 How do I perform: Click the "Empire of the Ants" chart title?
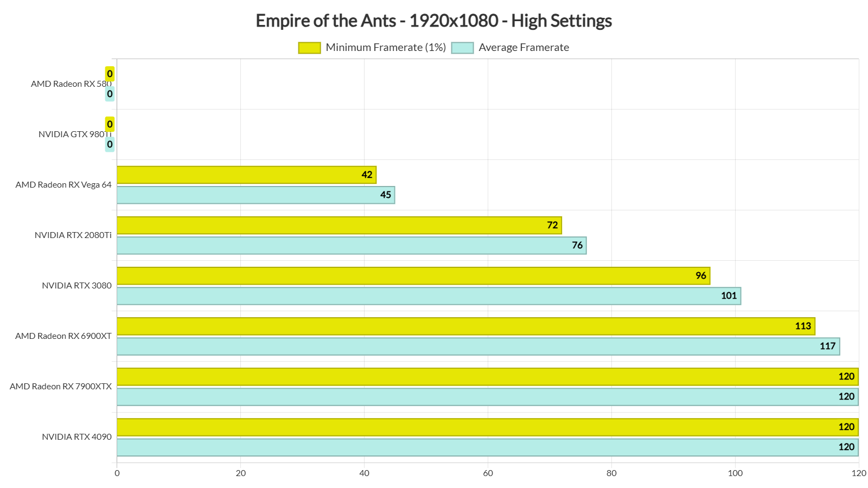click(433, 21)
